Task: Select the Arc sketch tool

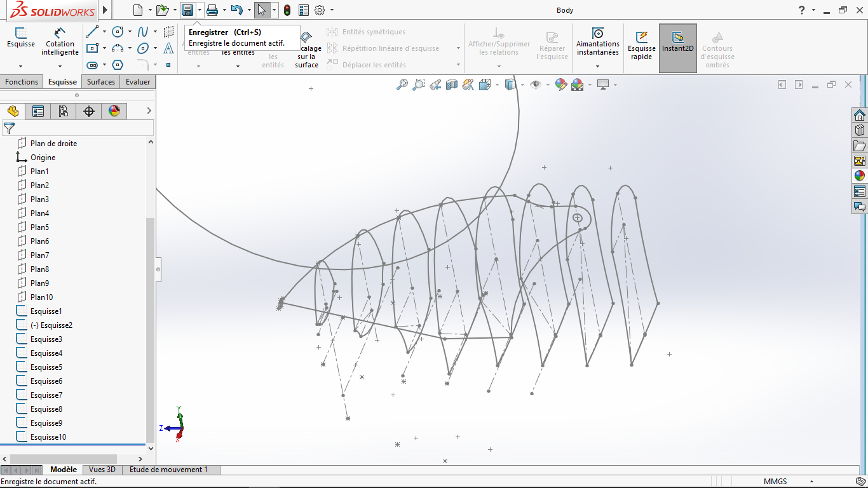Action: 118,48
